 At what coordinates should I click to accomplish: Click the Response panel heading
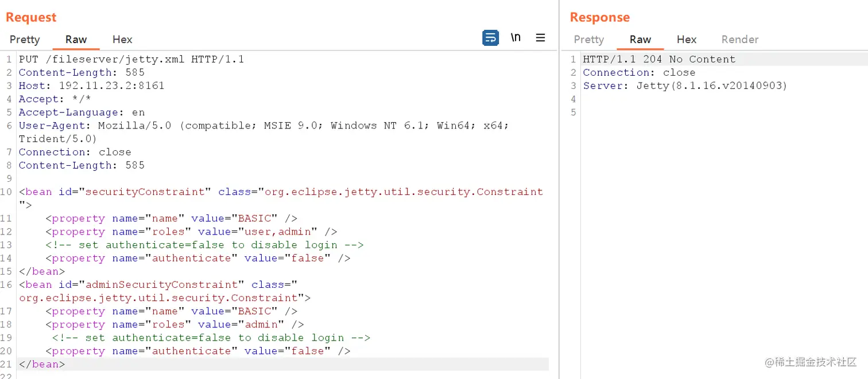tap(600, 17)
